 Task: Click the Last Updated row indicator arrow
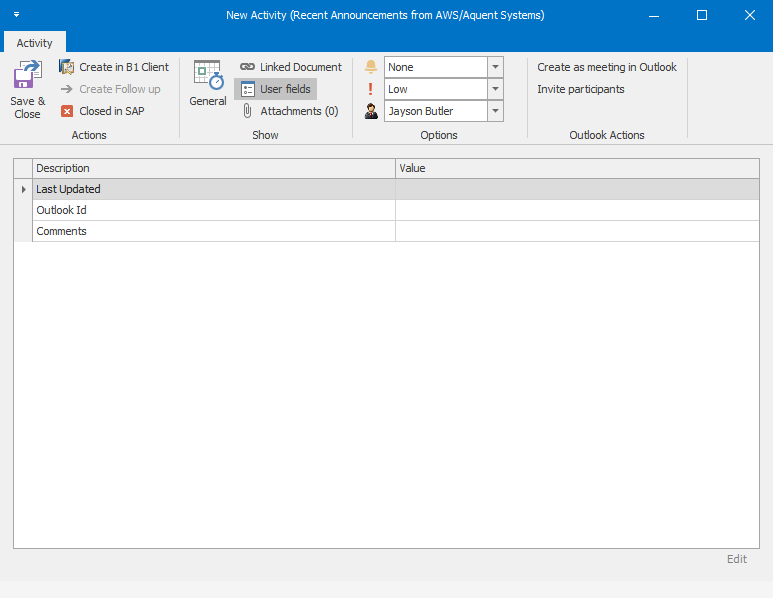point(23,189)
